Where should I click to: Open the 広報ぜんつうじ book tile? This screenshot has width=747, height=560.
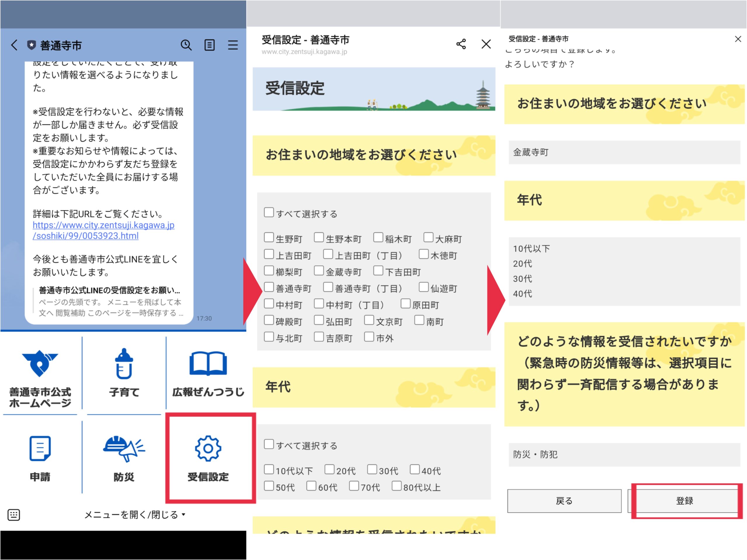coord(208,375)
